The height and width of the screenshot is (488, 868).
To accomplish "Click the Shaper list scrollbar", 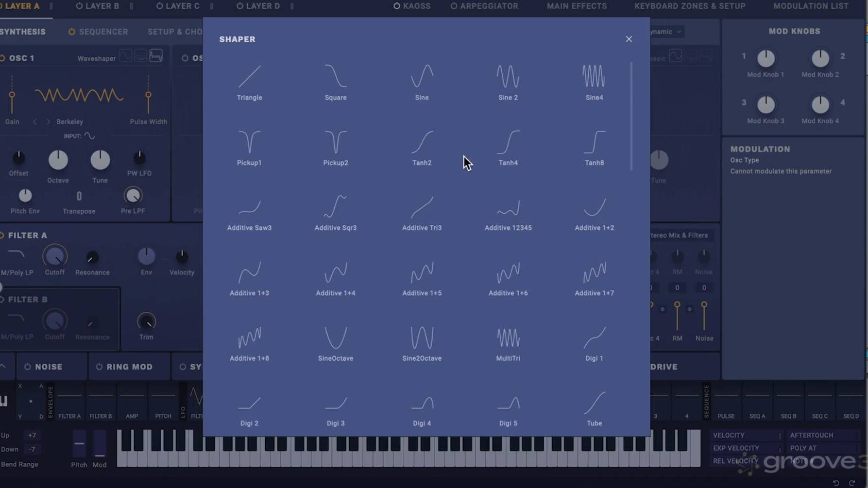I will point(631,116).
